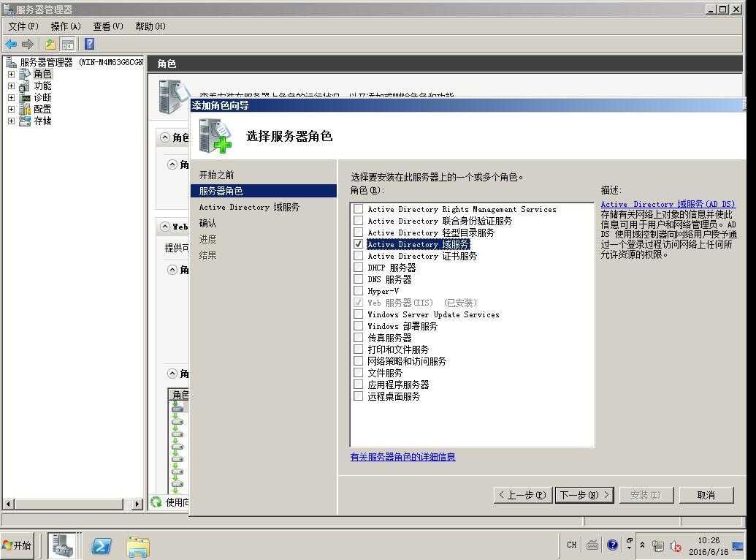Click the keyboard icon in the tray
The image size is (756, 560).
coord(592,545)
